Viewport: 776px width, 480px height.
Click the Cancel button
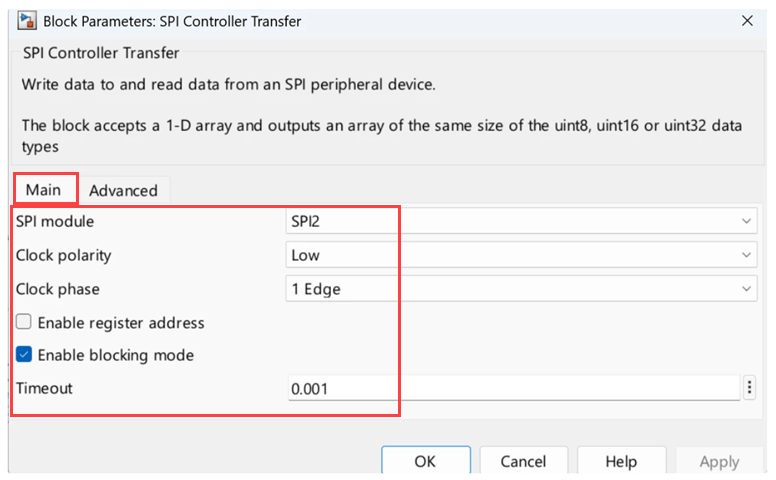point(523,462)
